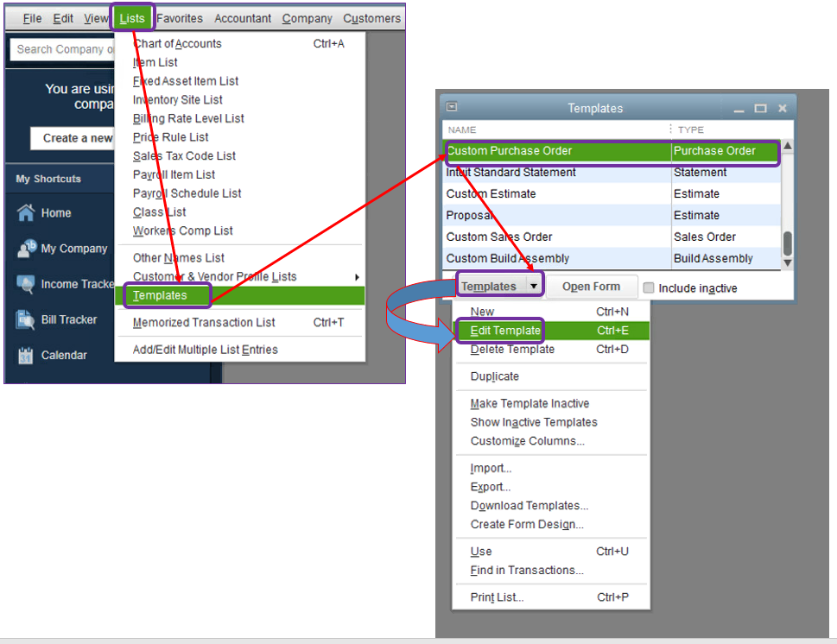Click the Calendar shortcut icon
The height and width of the screenshot is (644, 837).
point(26,356)
